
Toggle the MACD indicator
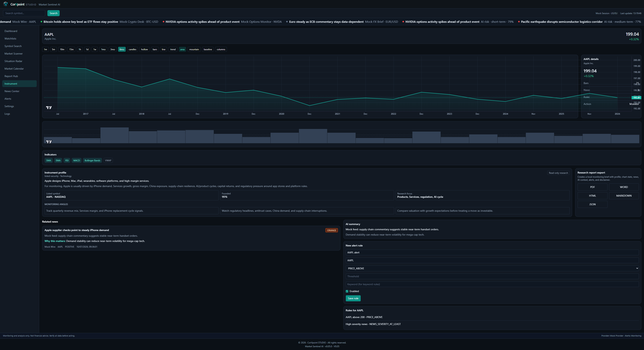coord(77,160)
